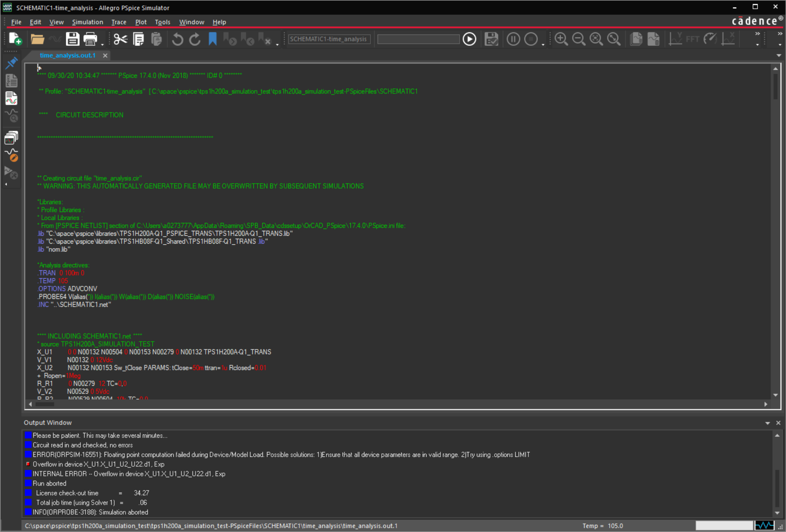
Task: Open the bookmark toolbar options dropdown
Action: click(x=278, y=44)
